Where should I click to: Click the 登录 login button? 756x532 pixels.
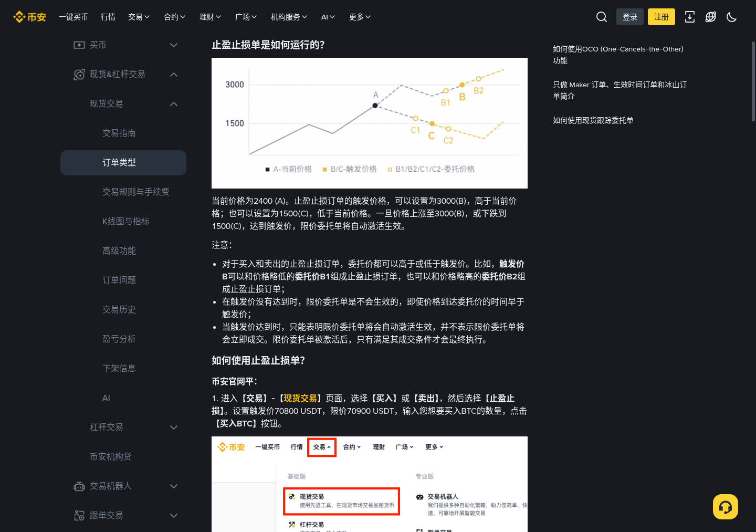pyautogui.click(x=630, y=17)
